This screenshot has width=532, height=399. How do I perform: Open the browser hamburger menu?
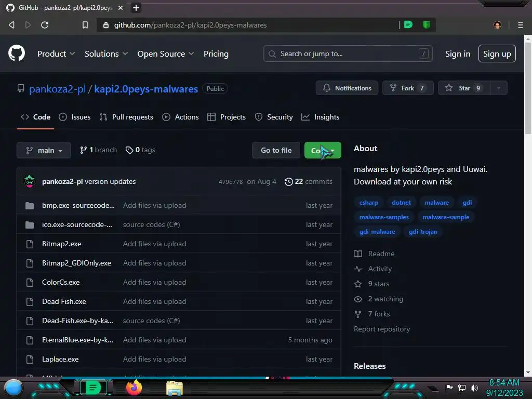coord(520,25)
